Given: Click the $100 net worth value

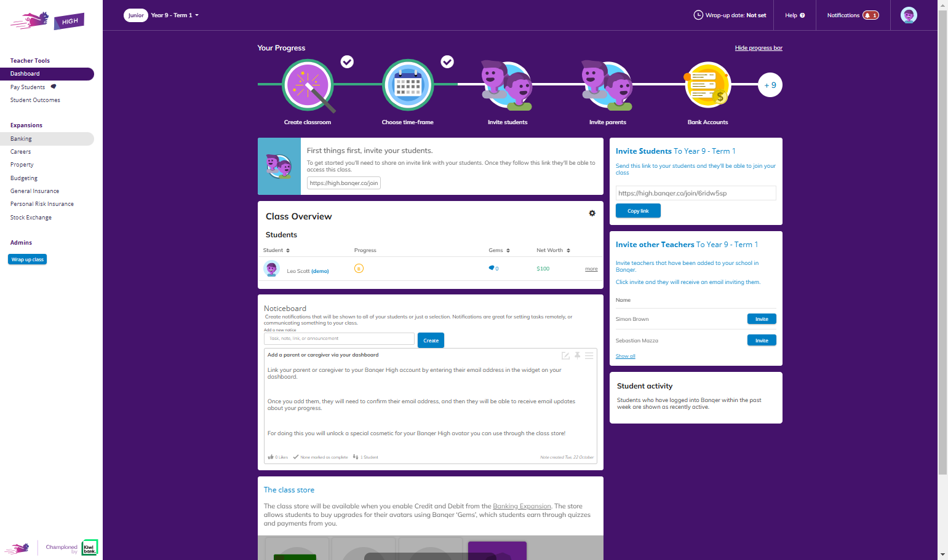Looking at the screenshot, I should [x=543, y=269].
